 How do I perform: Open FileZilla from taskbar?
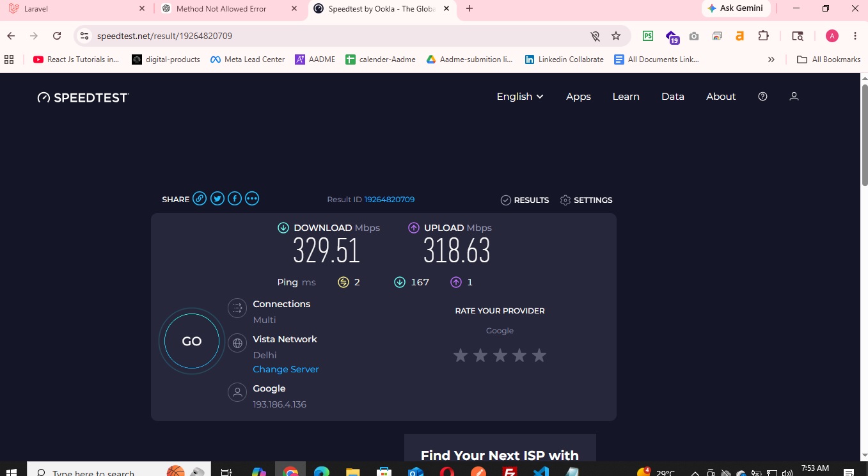[509, 472]
